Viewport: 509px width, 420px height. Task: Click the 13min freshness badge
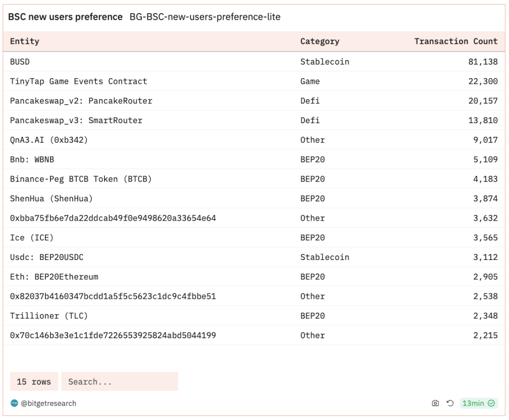[x=479, y=403]
